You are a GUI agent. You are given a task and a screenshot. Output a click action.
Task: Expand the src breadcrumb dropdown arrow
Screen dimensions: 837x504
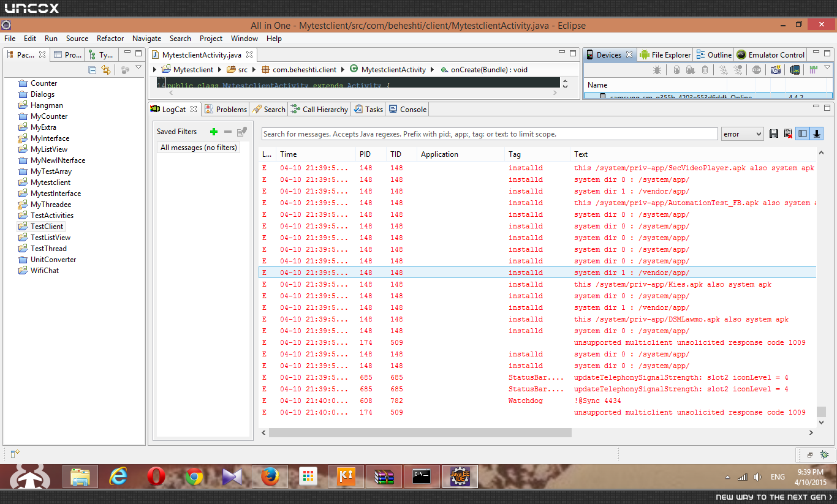point(253,70)
